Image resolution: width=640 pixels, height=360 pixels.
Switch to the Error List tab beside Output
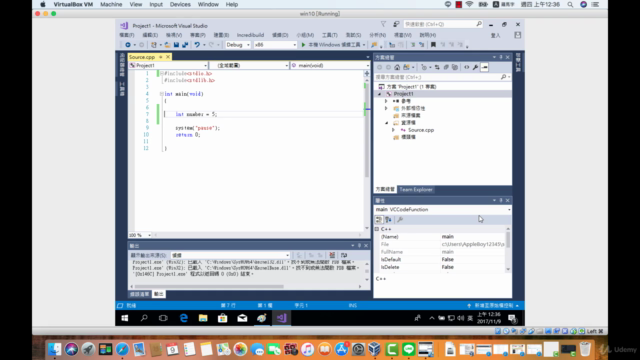pos(140,294)
